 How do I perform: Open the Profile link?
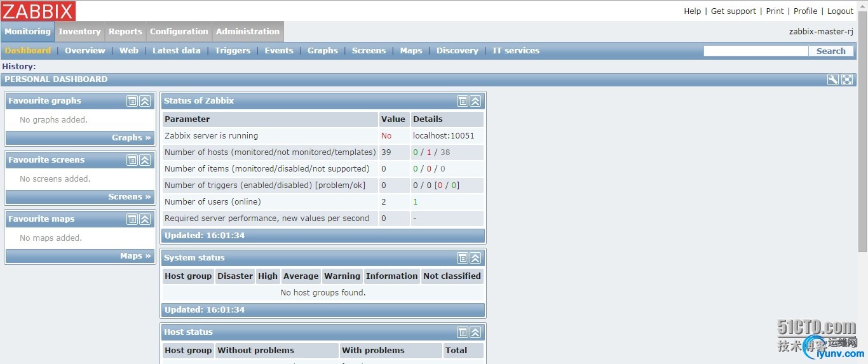coord(806,11)
